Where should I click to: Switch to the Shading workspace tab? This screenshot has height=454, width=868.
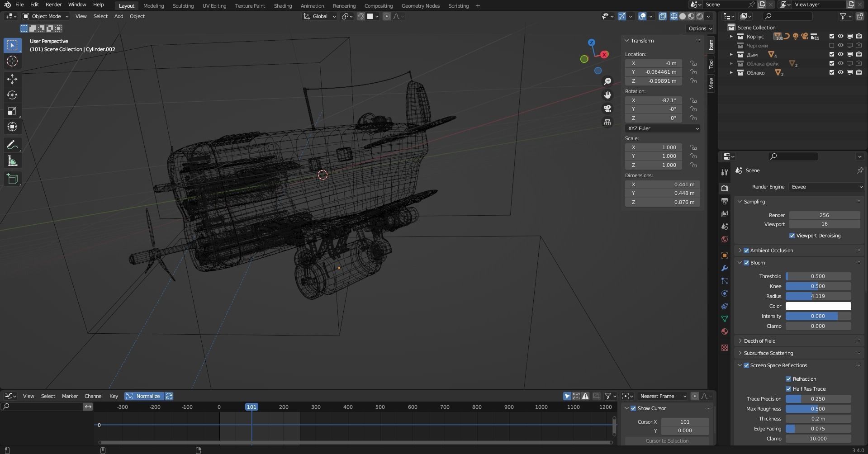(x=283, y=6)
